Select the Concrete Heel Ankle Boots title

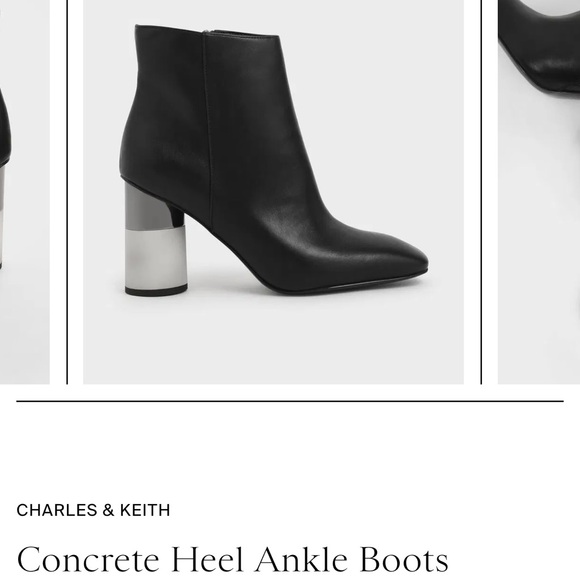(232, 560)
